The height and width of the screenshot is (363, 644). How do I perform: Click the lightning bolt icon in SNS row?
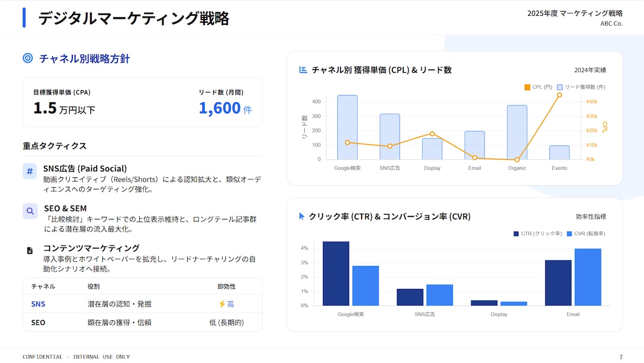pos(222,304)
